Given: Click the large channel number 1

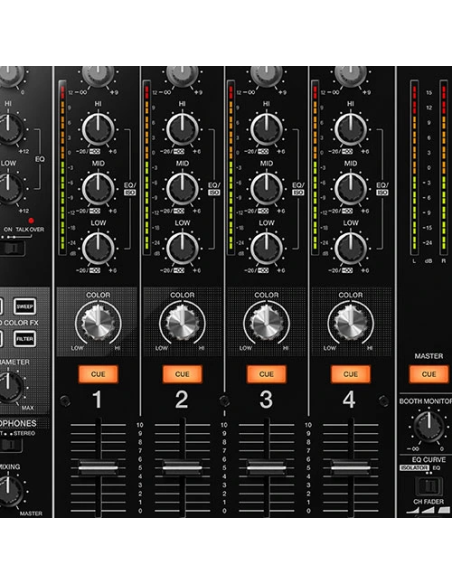Looking at the screenshot, I should tap(97, 400).
